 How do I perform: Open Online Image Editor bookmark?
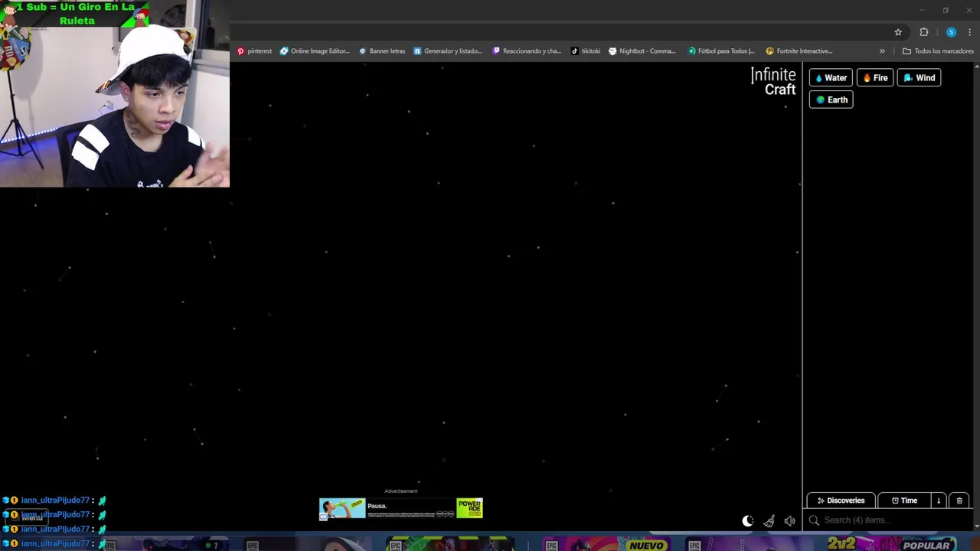(x=315, y=51)
